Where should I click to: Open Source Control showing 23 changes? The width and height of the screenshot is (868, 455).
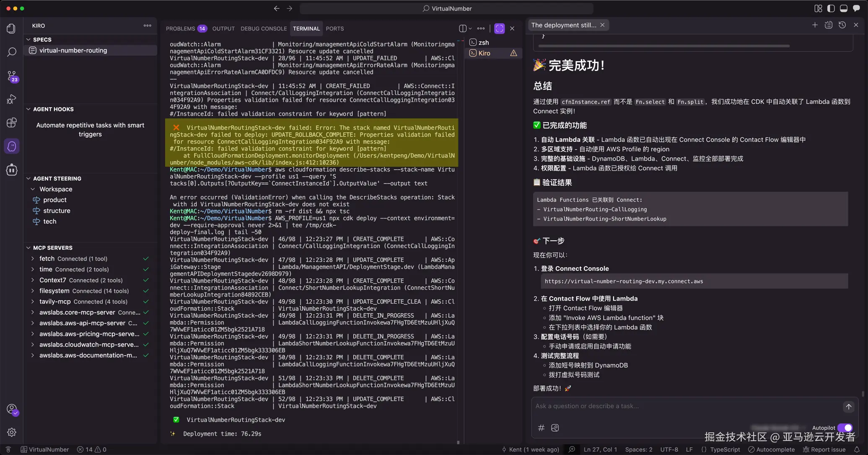[11, 76]
